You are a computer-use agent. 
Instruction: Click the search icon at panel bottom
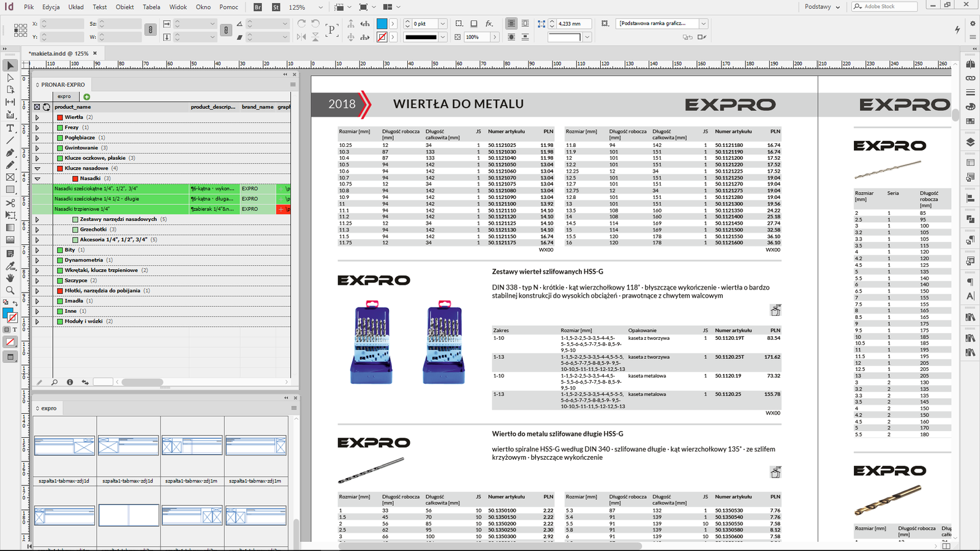(x=55, y=382)
